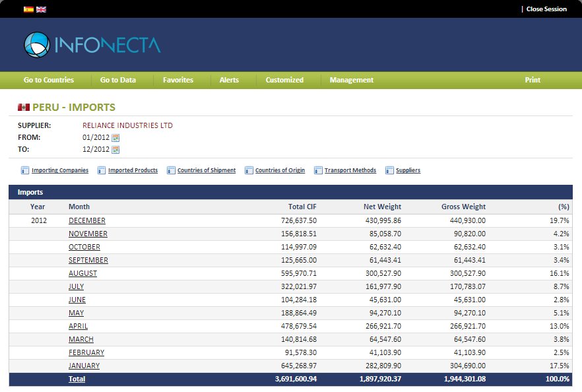This screenshot has height=392, width=582.
Task: Click July Gross Weight value 170,783.07
Action: (468, 286)
